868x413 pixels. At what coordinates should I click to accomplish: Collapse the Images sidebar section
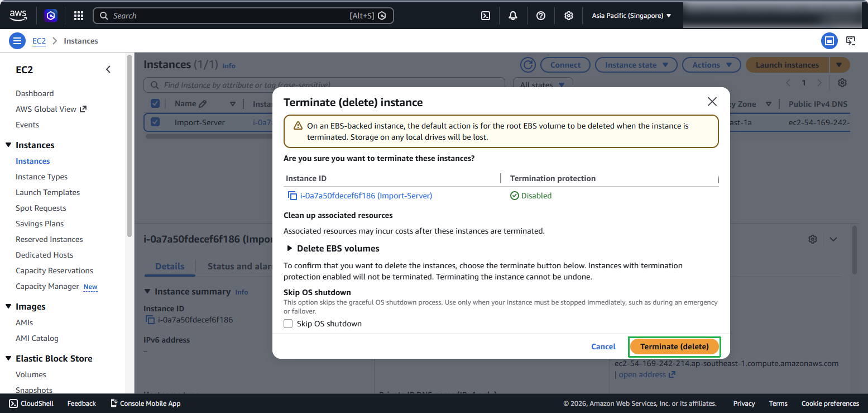(x=8, y=306)
